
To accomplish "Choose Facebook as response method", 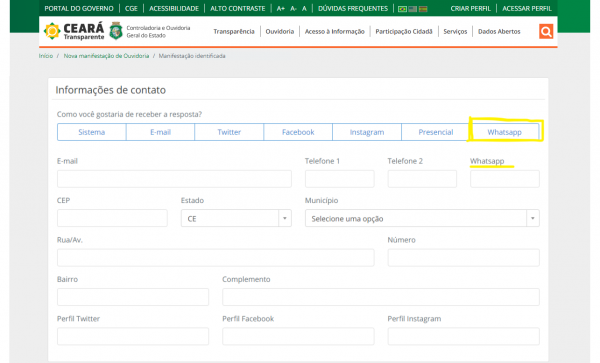I will 298,132.
